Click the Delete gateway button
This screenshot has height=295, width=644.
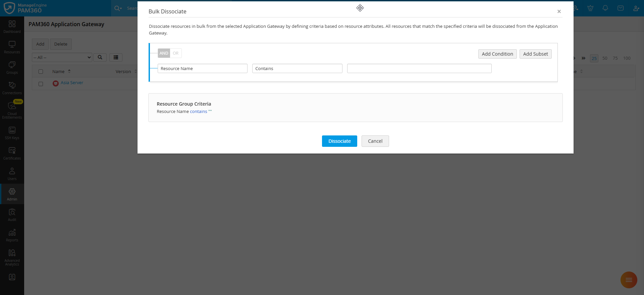61,44
